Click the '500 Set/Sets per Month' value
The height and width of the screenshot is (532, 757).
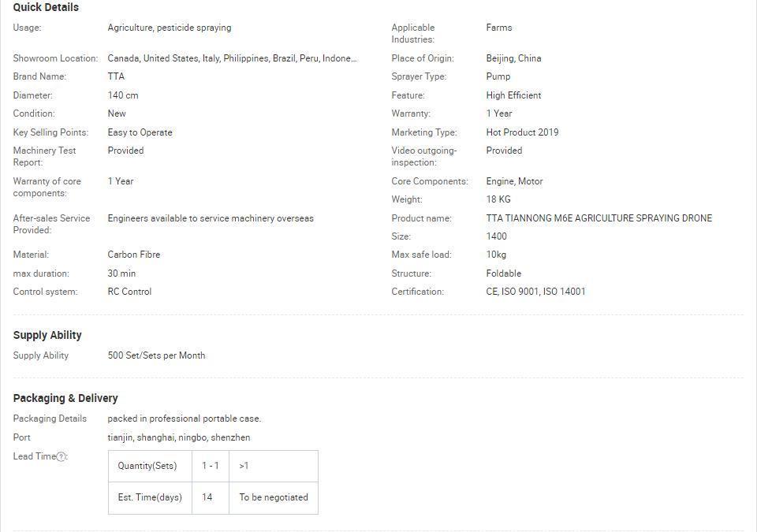(156, 355)
